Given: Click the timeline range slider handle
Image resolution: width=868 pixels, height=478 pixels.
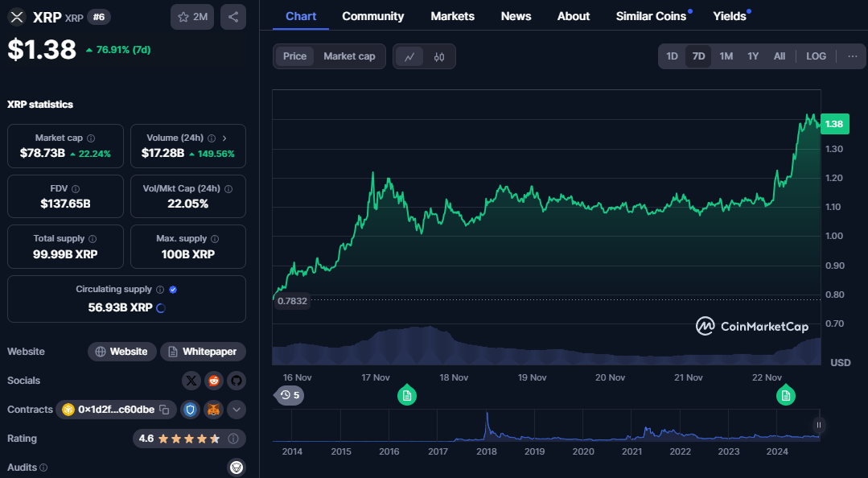Looking at the screenshot, I should tap(818, 425).
